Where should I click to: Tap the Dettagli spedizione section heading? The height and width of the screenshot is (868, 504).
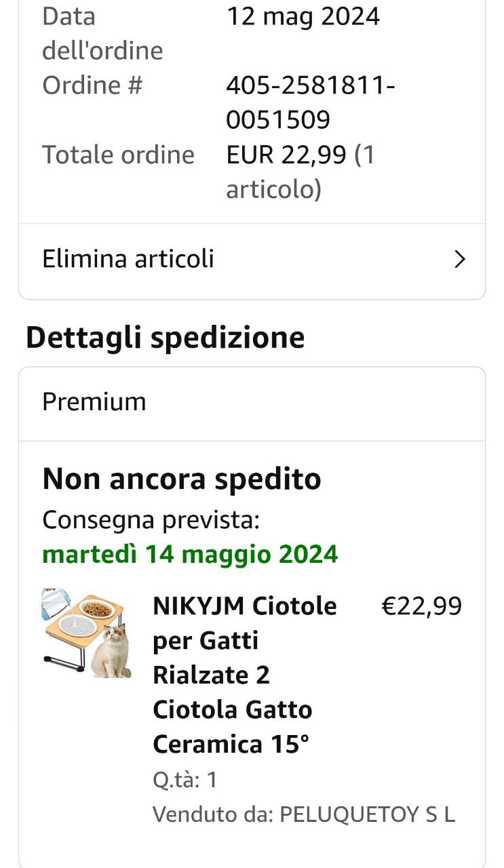tap(166, 338)
